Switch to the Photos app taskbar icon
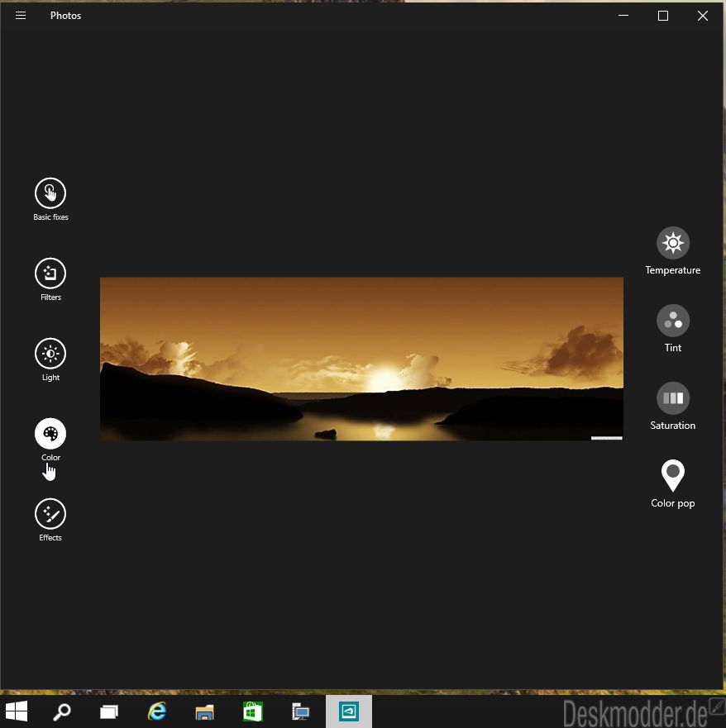Image resolution: width=726 pixels, height=728 pixels. (348, 711)
